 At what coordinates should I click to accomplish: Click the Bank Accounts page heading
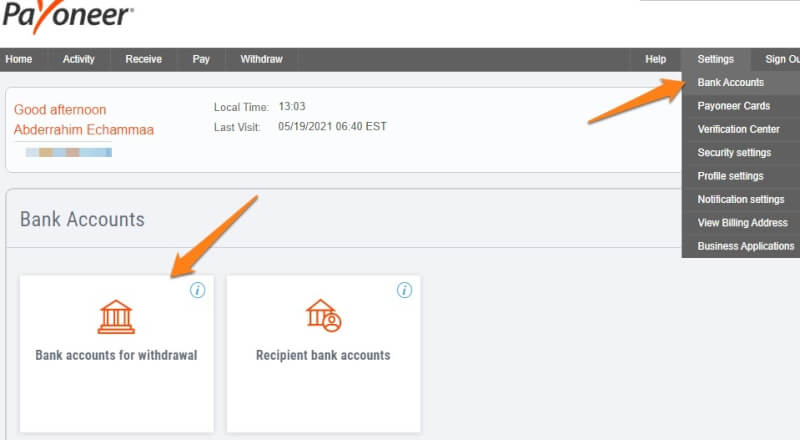coord(82,219)
